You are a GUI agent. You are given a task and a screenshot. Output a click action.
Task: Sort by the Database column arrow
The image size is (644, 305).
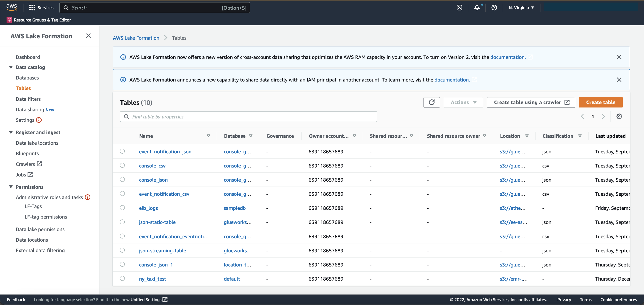click(x=250, y=136)
